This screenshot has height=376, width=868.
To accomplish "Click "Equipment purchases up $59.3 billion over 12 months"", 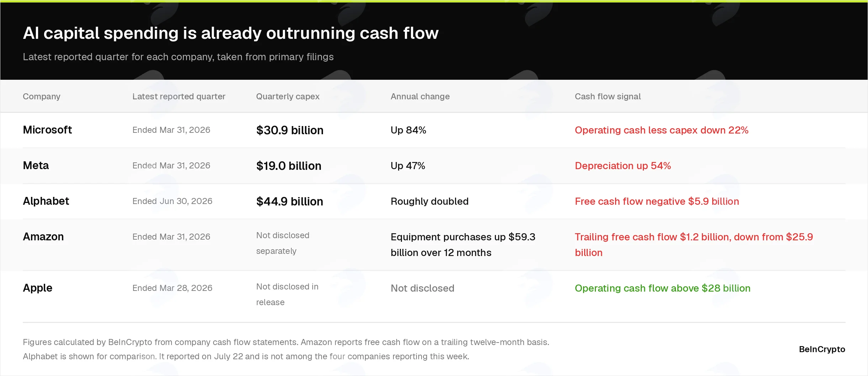I will [x=463, y=245].
